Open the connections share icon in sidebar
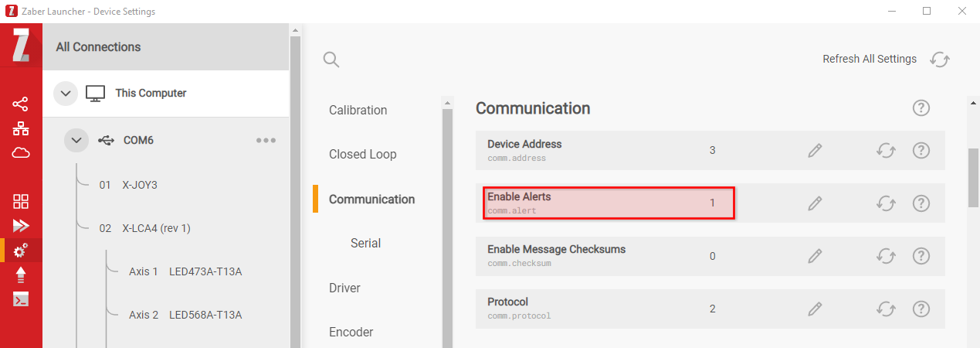 [21, 104]
